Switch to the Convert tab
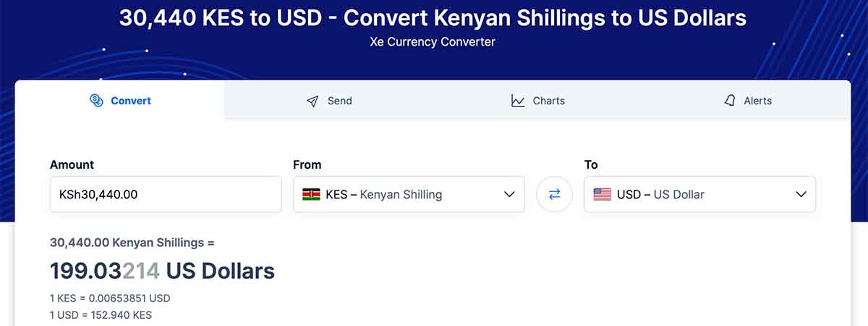The image size is (868, 326). coord(120,101)
